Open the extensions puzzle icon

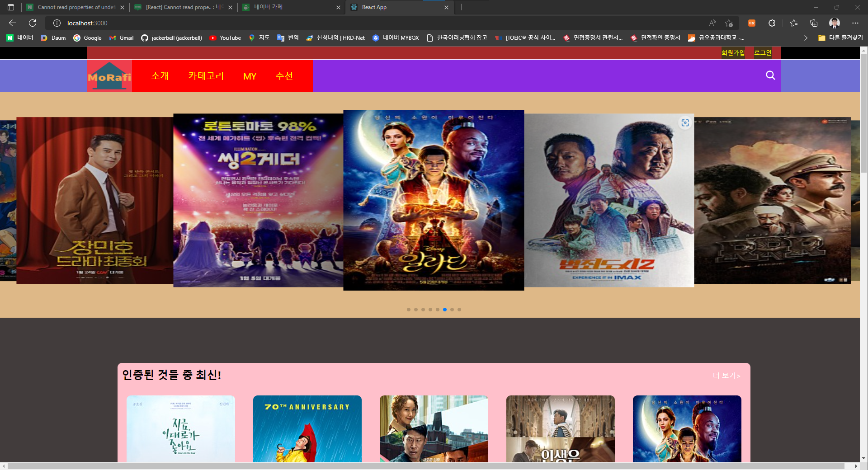[772, 23]
